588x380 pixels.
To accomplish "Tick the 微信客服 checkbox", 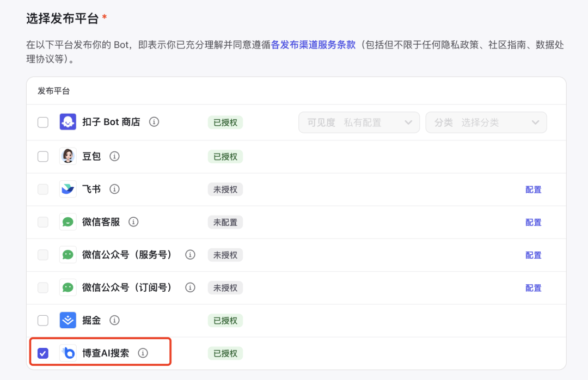I will tap(43, 222).
